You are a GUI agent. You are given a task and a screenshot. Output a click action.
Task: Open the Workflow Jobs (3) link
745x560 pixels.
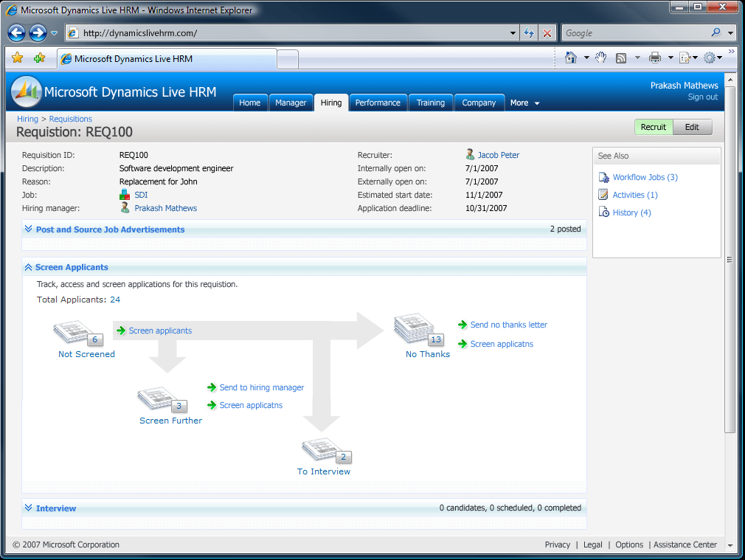[645, 177]
